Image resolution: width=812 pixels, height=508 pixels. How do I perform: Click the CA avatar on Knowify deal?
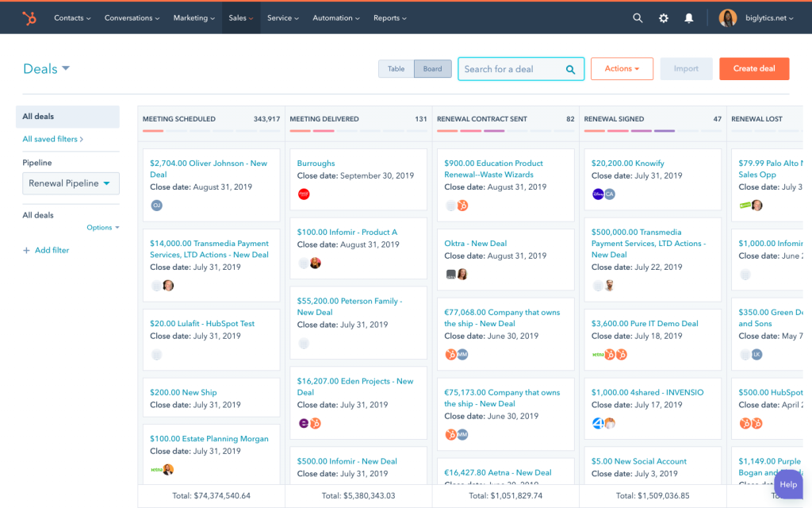[610, 194]
